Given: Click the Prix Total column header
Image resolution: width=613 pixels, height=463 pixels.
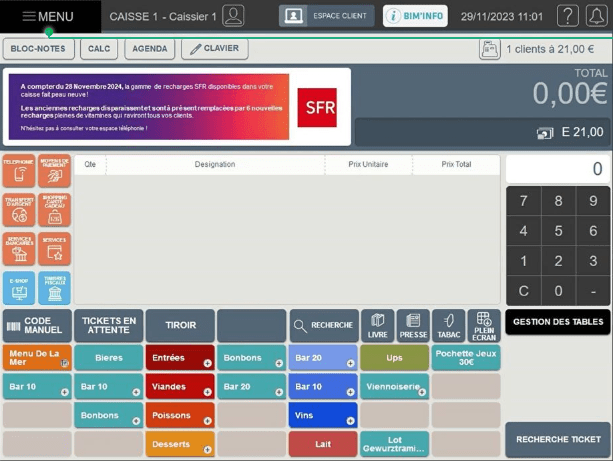Looking at the screenshot, I should point(456,164).
